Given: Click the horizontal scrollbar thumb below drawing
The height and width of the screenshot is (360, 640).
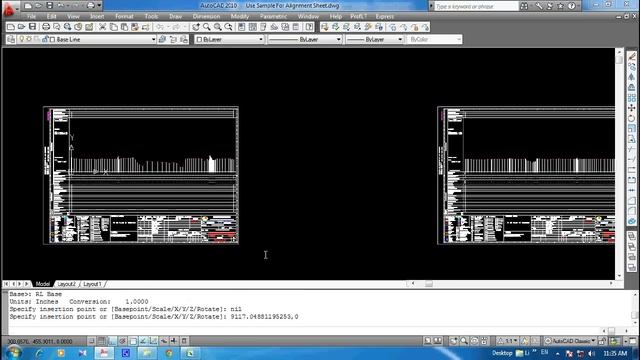Looking at the screenshot, I should tap(429, 284).
